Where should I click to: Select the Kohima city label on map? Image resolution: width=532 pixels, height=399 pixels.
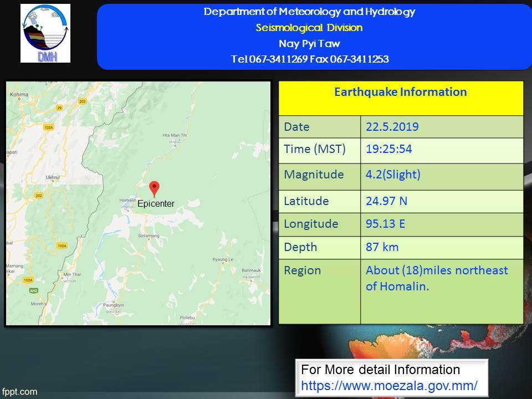[x=19, y=95]
